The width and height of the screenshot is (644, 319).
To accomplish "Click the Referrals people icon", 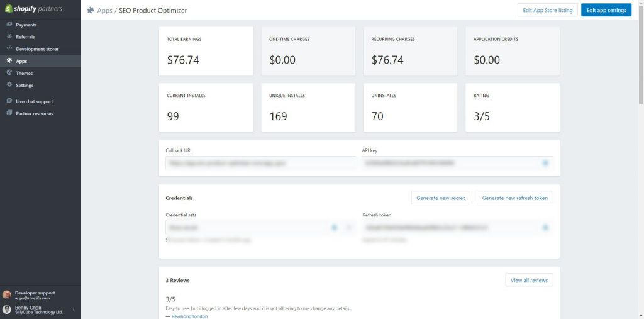I will click(9, 36).
